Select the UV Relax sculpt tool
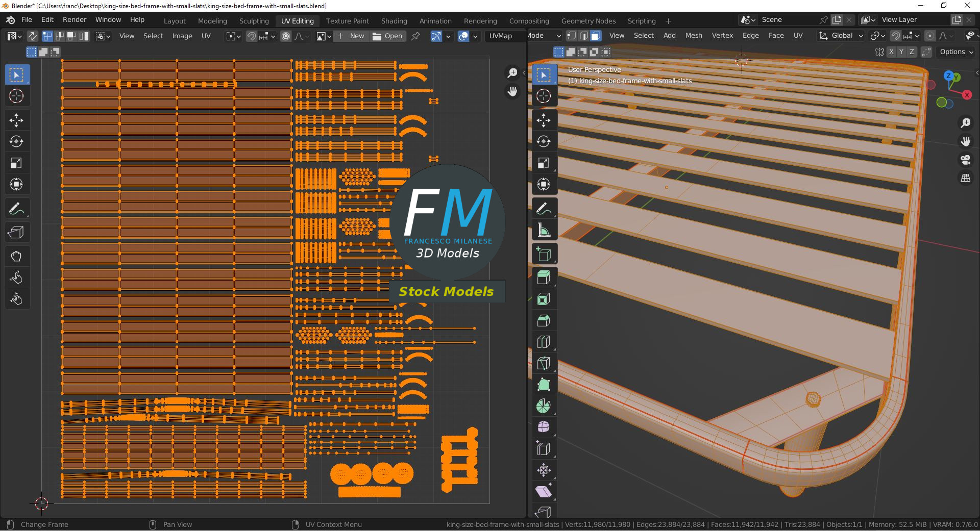 (16, 277)
